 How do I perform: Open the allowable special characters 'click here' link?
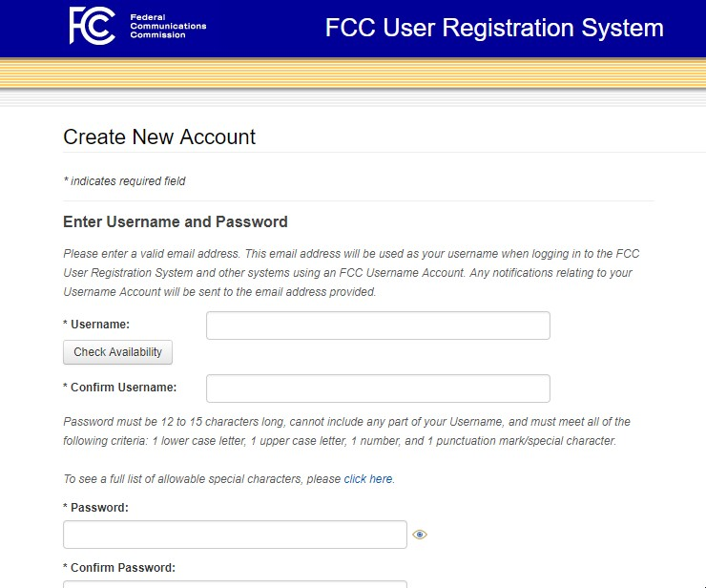(x=368, y=479)
